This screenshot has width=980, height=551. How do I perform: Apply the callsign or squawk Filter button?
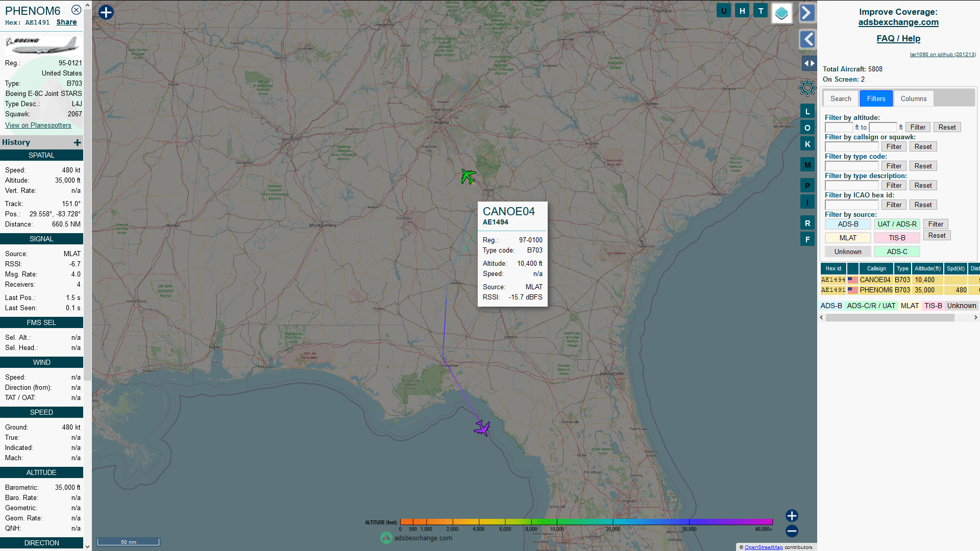point(894,146)
